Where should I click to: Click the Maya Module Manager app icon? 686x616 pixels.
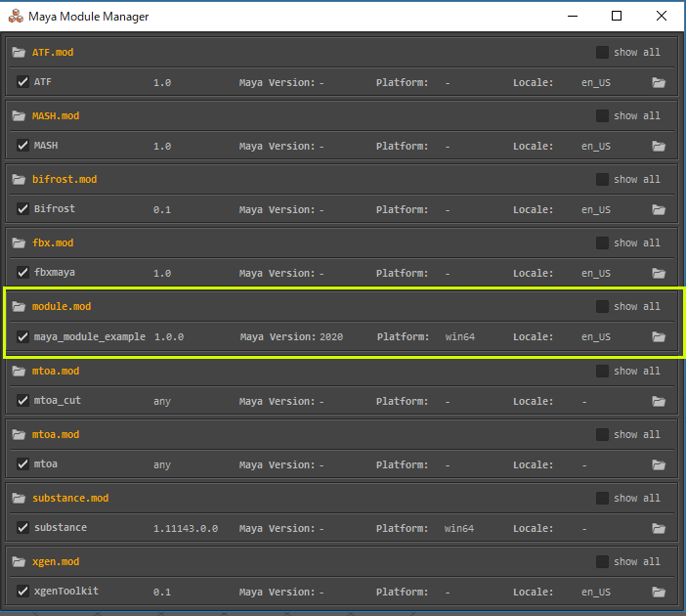15,17
